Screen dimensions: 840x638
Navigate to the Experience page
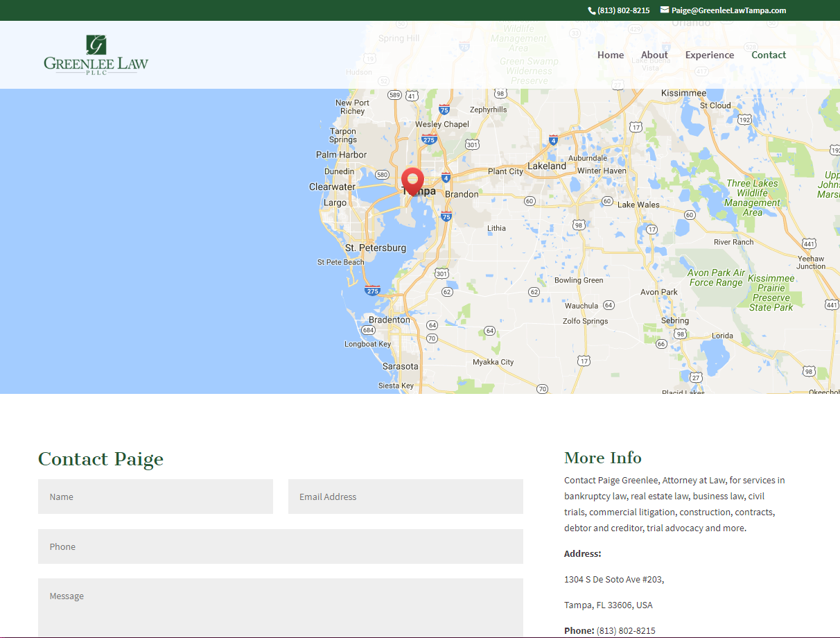[x=710, y=55]
